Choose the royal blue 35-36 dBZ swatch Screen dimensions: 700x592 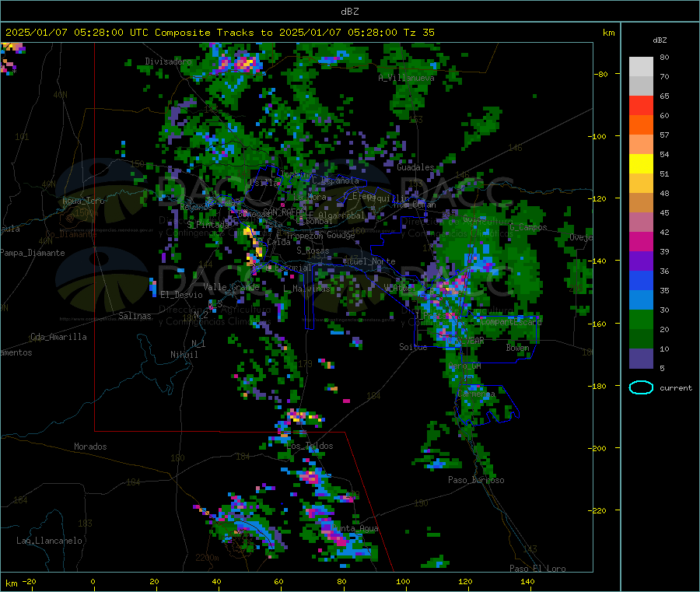(641, 281)
